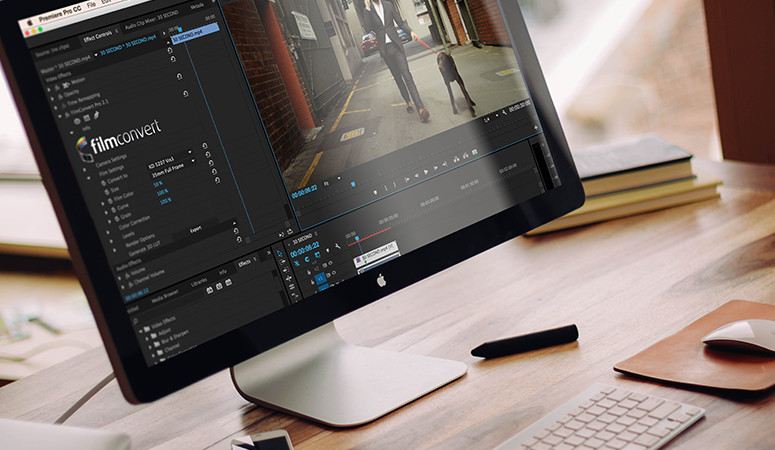Image resolution: width=775 pixels, height=450 pixels.
Task: Select the Selection tool arrow
Action: pos(280,253)
